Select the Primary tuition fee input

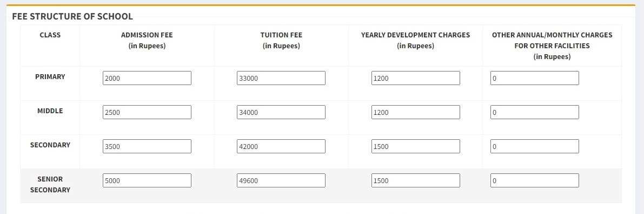[281, 78]
